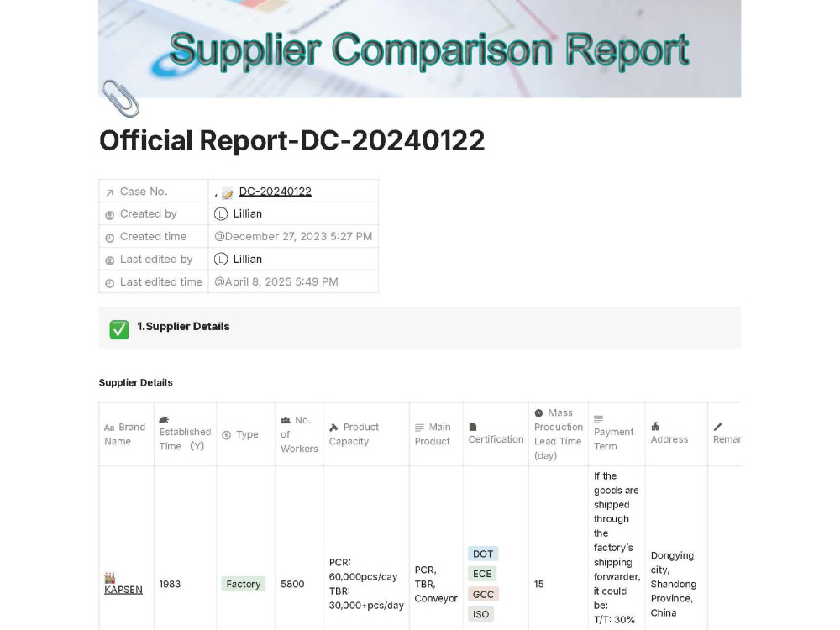Click the April 8, 2025 5:49 PM value

click(276, 281)
